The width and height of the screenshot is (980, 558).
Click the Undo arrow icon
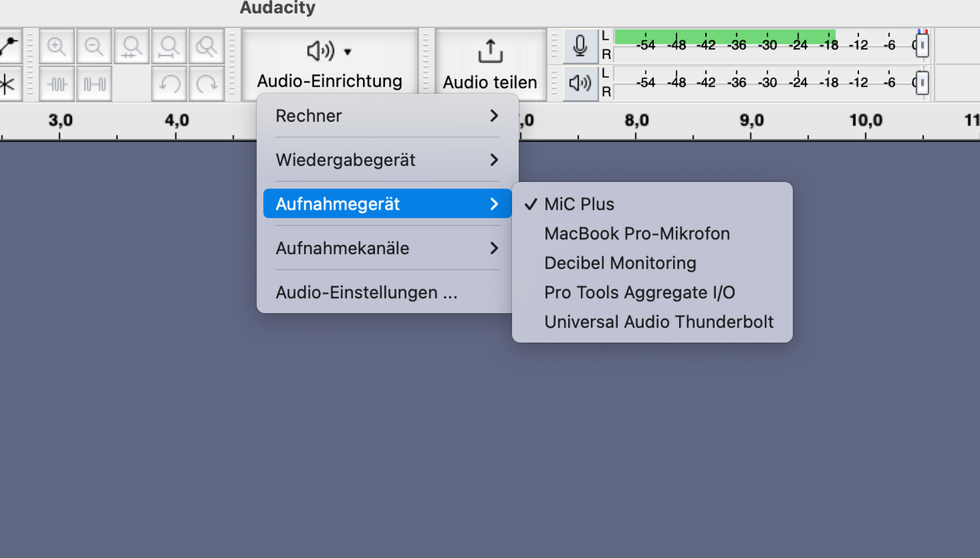coord(169,83)
